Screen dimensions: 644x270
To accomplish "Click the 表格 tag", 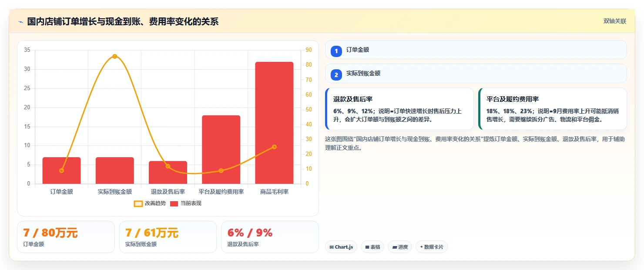I will coord(372,247).
